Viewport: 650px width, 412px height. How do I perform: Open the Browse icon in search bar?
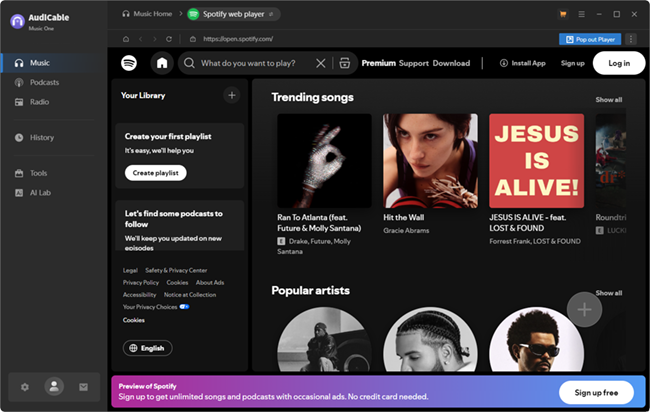tap(344, 63)
